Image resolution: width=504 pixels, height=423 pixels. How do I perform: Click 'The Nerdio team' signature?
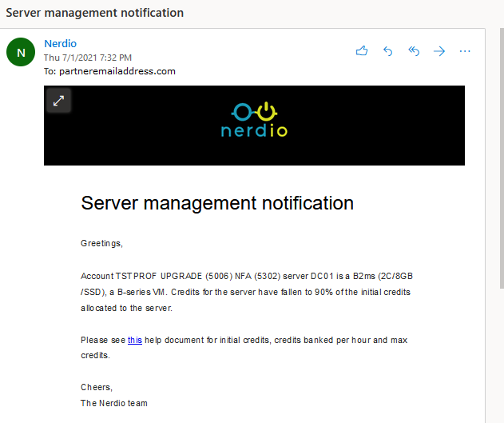click(114, 403)
